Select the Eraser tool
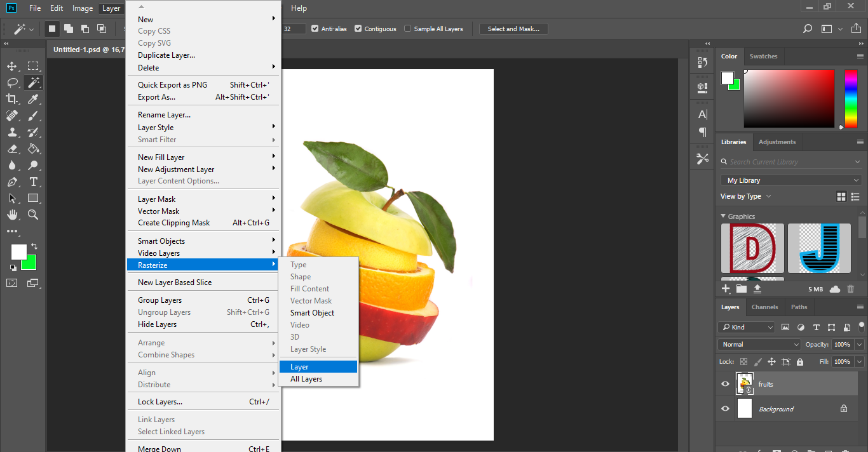The width and height of the screenshot is (868, 452). [12, 149]
